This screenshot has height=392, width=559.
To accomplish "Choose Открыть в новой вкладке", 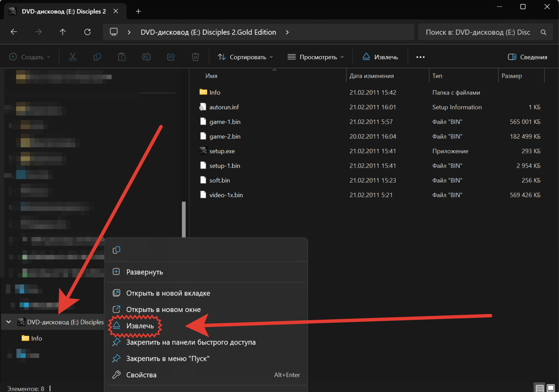I will [207, 293].
